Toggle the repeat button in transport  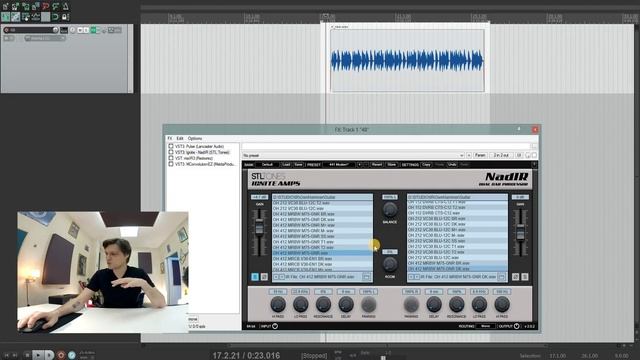(72, 355)
